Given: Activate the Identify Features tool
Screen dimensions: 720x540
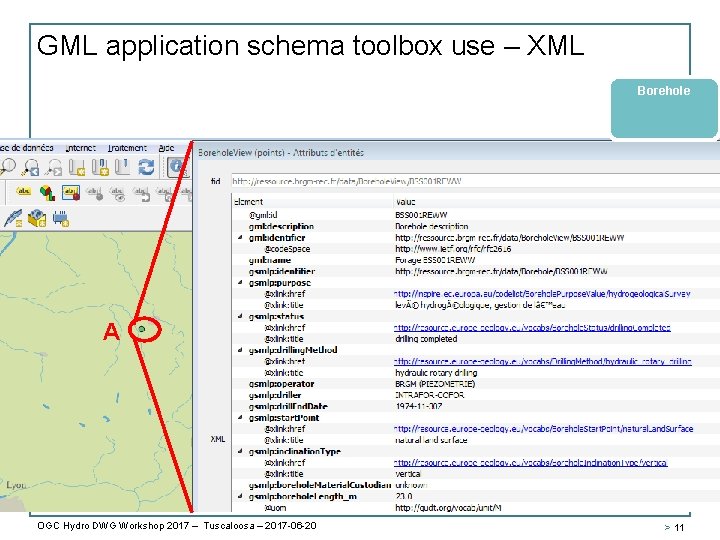Looking at the screenshot, I should point(177,167).
